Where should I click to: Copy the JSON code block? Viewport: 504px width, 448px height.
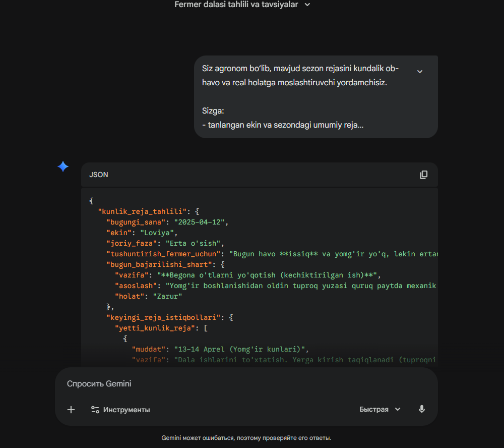(x=423, y=175)
